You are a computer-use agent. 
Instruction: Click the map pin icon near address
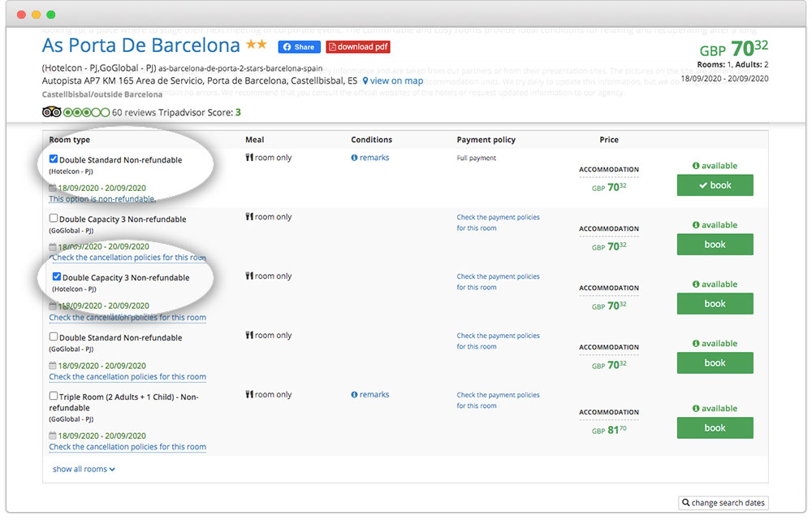[365, 81]
